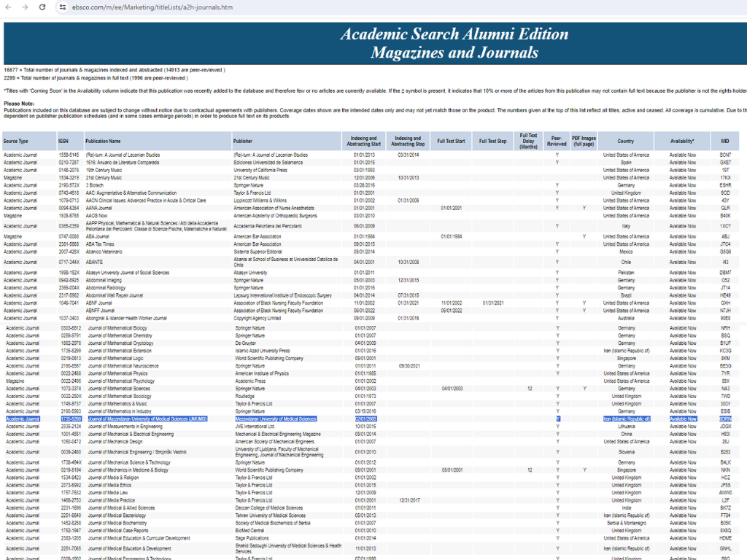The height and width of the screenshot is (560, 747).
Task: Click 'Journal of Media Law' entry
Action: pos(108,493)
